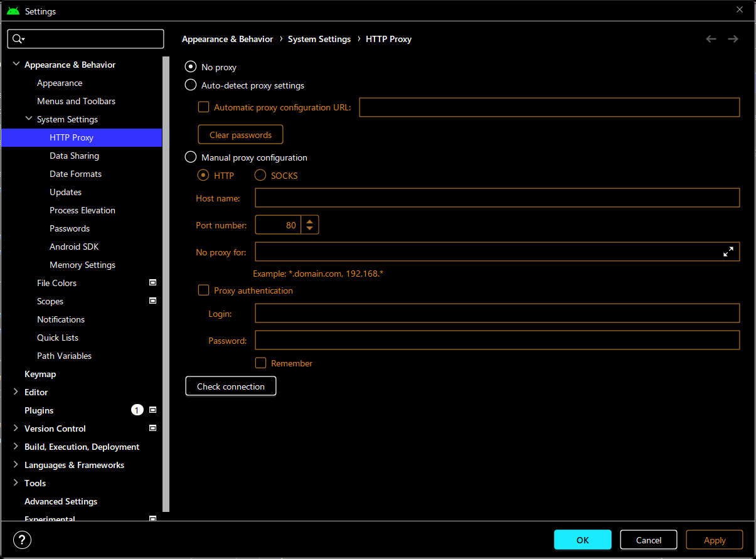Image resolution: width=756 pixels, height=559 pixels.
Task: Click the forward navigation arrow icon
Action: (733, 39)
